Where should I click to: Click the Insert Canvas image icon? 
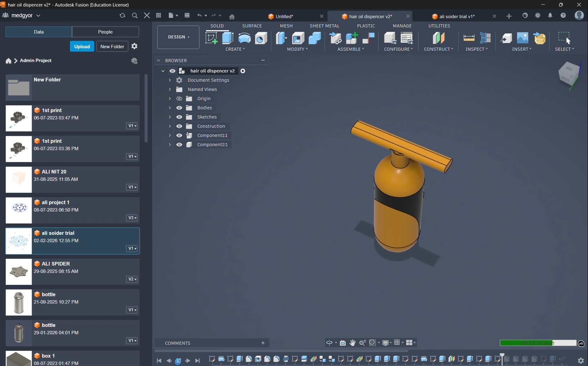tap(522, 38)
